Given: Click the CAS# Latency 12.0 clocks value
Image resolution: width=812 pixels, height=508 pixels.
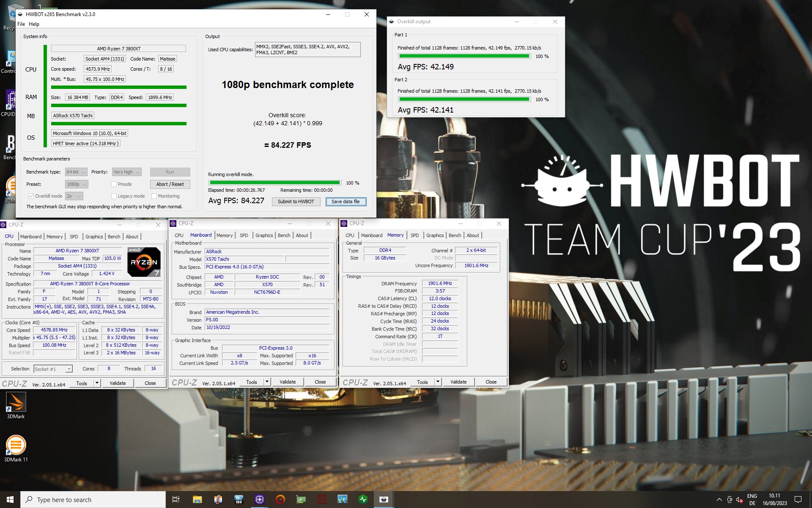Looking at the screenshot, I should click(440, 298).
